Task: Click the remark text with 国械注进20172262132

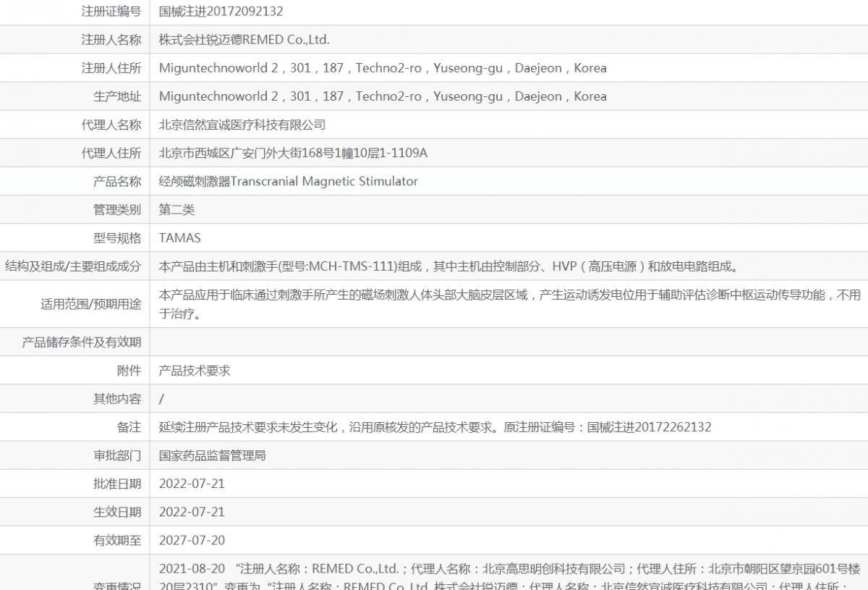Action: [435, 427]
